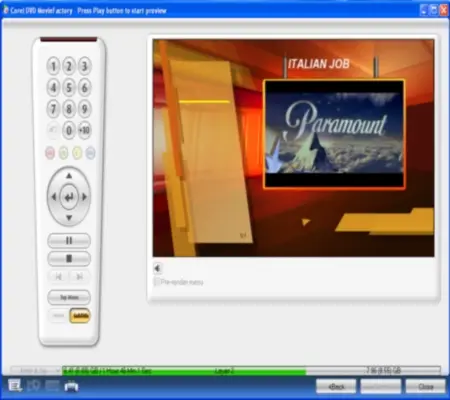Image resolution: width=450 pixels, height=400 pixels.
Task: Navigate left with the remote arrow
Action: click(x=54, y=197)
